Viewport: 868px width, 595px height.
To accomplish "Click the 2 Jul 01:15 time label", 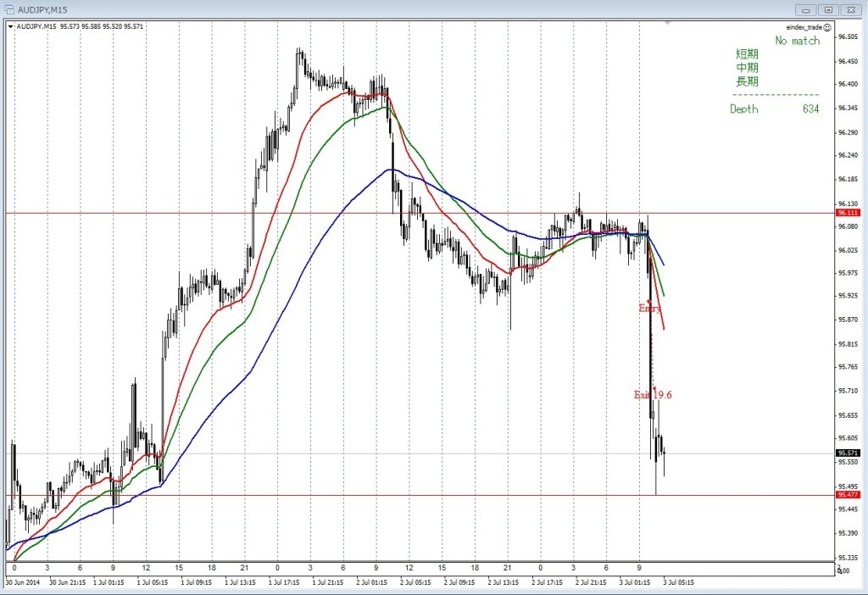I will click(x=371, y=582).
